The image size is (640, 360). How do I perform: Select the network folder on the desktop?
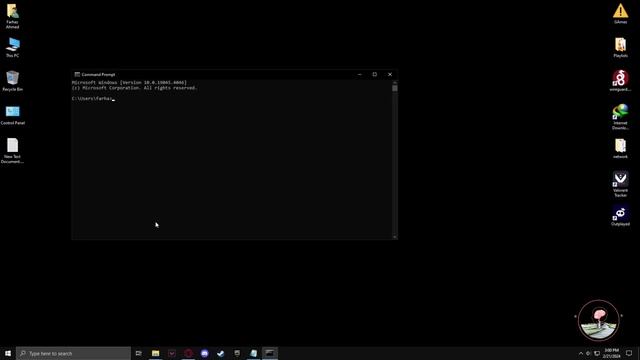click(620, 148)
